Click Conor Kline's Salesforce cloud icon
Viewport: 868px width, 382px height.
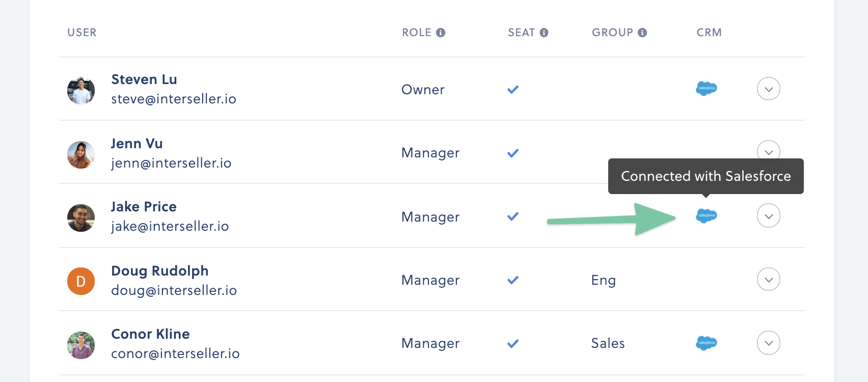pyautogui.click(x=707, y=343)
